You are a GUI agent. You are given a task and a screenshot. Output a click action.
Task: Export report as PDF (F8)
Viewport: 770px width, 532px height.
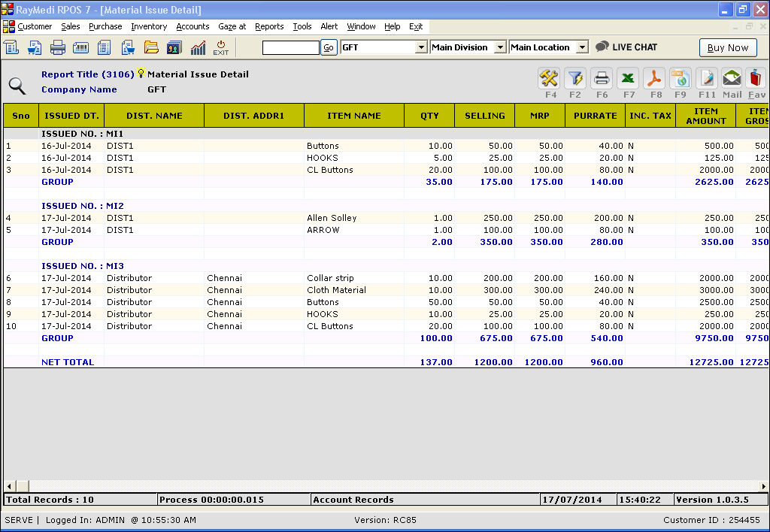(655, 78)
